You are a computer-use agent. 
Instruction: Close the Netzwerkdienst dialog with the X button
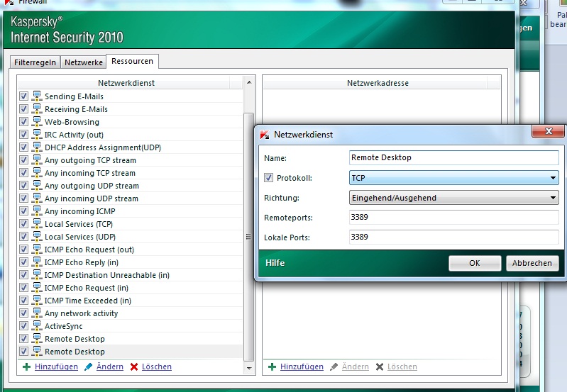[x=549, y=131]
